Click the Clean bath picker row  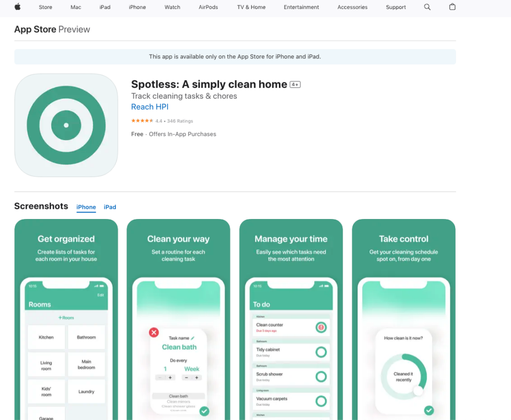click(178, 396)
